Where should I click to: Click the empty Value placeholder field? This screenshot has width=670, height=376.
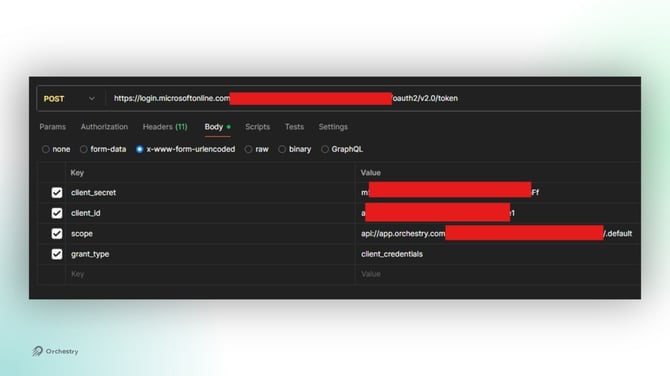tap(498, 274)
